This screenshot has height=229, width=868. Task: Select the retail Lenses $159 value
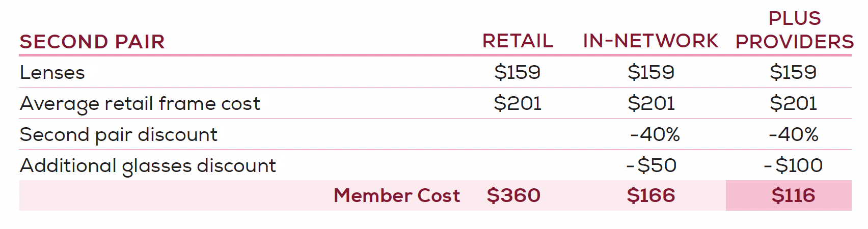517,72
